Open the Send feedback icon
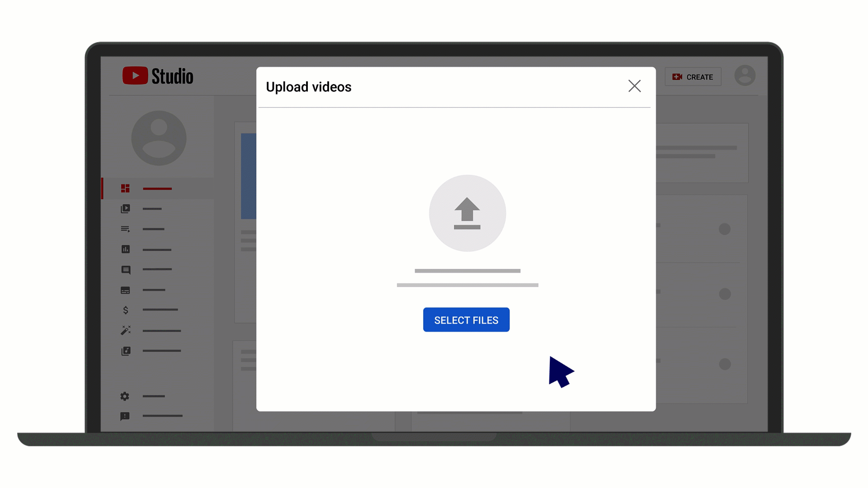This screenshot has height=488, width=868. pos(125,416)
